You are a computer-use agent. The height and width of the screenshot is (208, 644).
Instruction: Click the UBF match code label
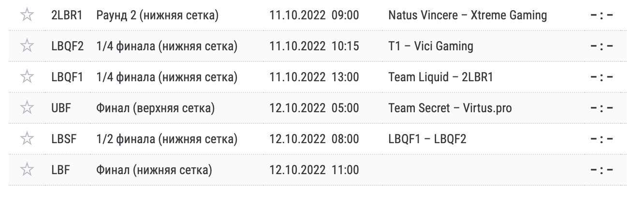pos(61,108)
